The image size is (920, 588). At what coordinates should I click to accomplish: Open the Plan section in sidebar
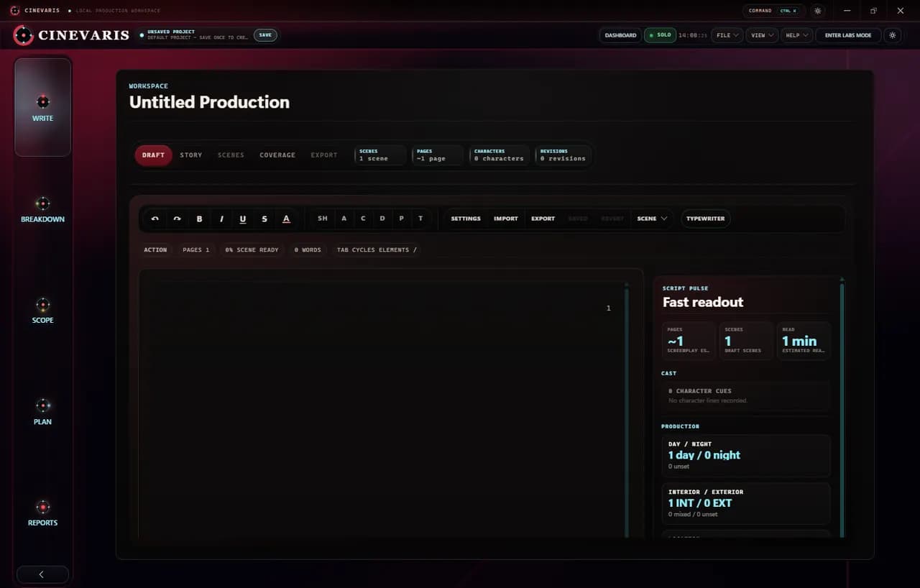[x=42, y=412]
